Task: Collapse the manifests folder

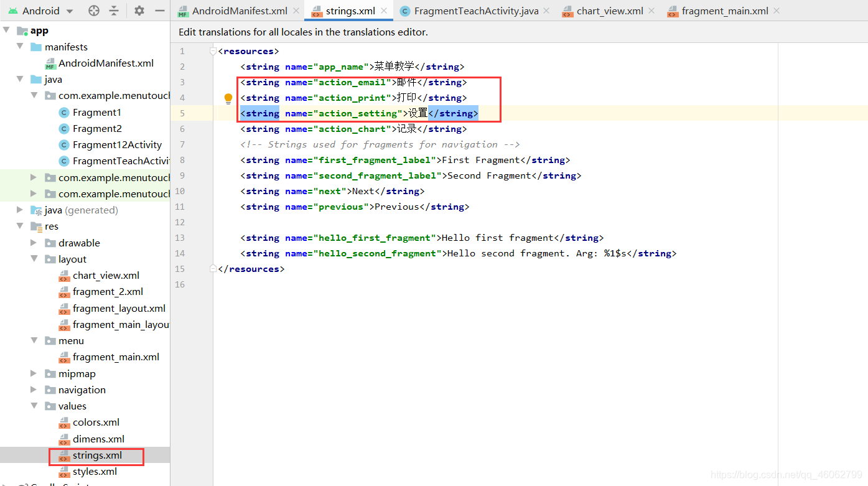Action: (20, 47)
